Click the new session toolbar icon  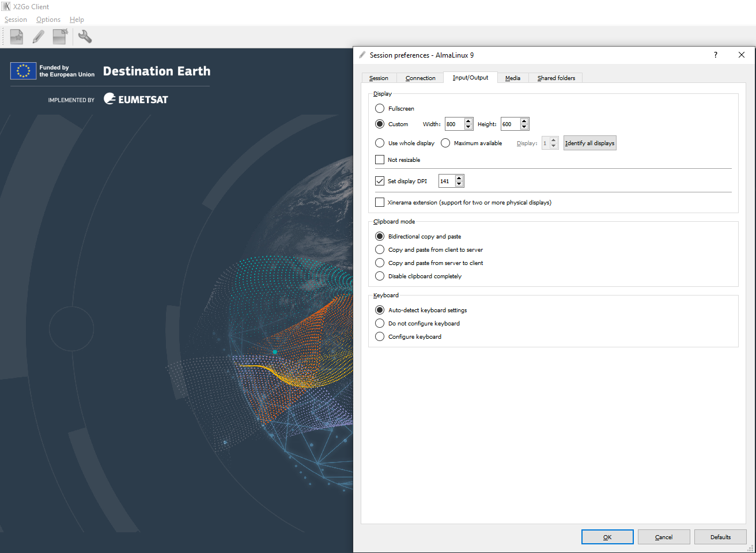coord(17,37)
